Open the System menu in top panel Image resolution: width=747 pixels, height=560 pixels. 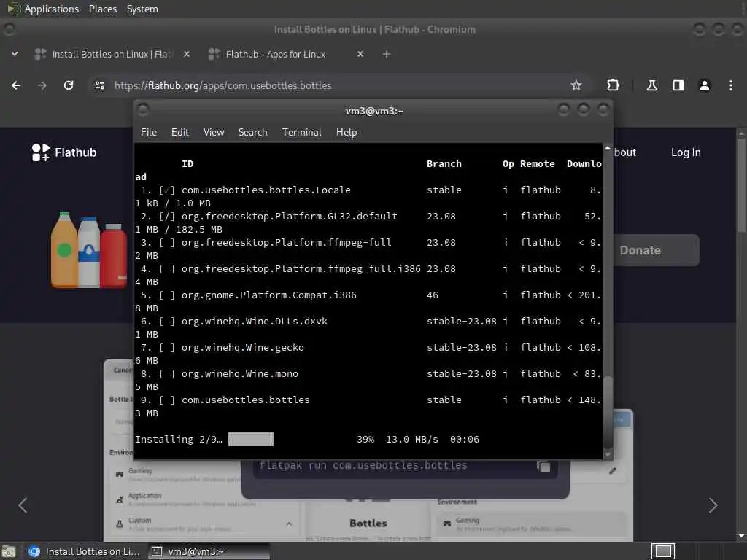click(142, 9)
